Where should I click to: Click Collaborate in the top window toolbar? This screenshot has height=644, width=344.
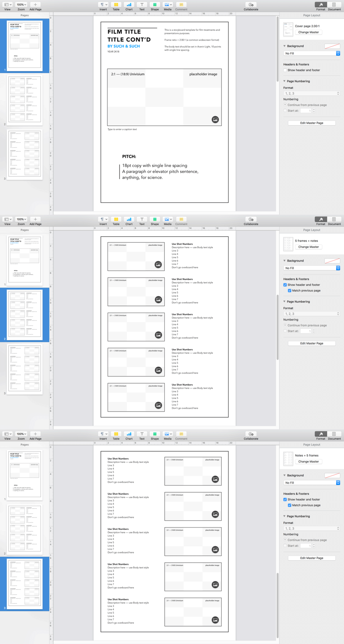point(251,5)
